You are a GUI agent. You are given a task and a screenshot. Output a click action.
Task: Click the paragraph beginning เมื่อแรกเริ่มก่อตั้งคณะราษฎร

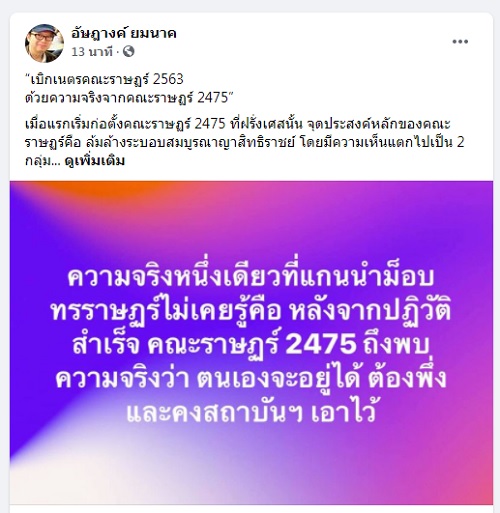245,142
